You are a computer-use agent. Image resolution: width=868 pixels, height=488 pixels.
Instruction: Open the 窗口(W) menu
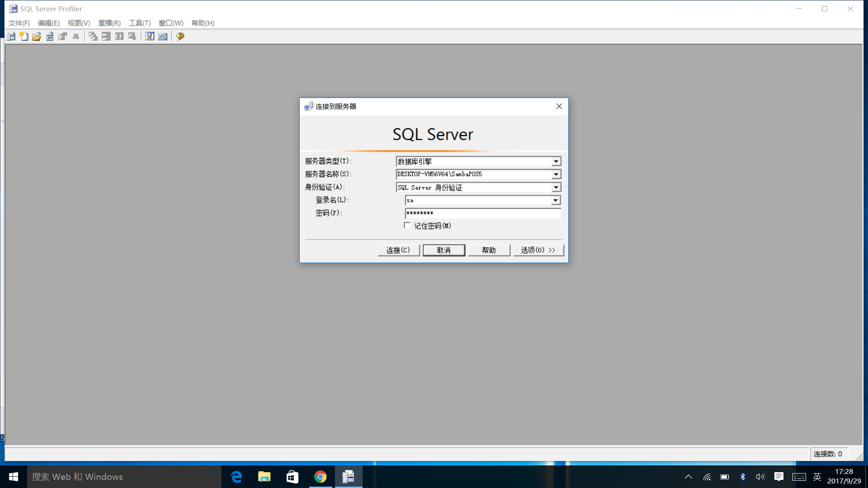pyautogui.click(x=171, y=23)
